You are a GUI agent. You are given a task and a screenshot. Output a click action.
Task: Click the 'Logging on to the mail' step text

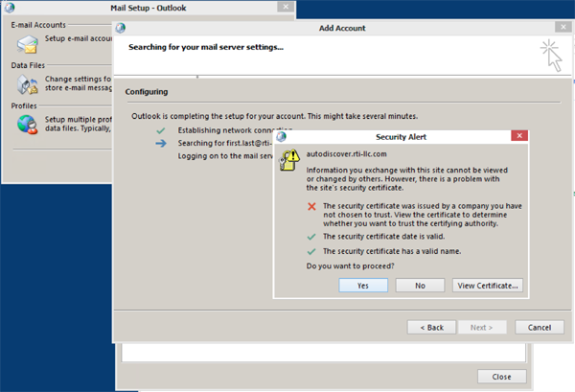225,156
